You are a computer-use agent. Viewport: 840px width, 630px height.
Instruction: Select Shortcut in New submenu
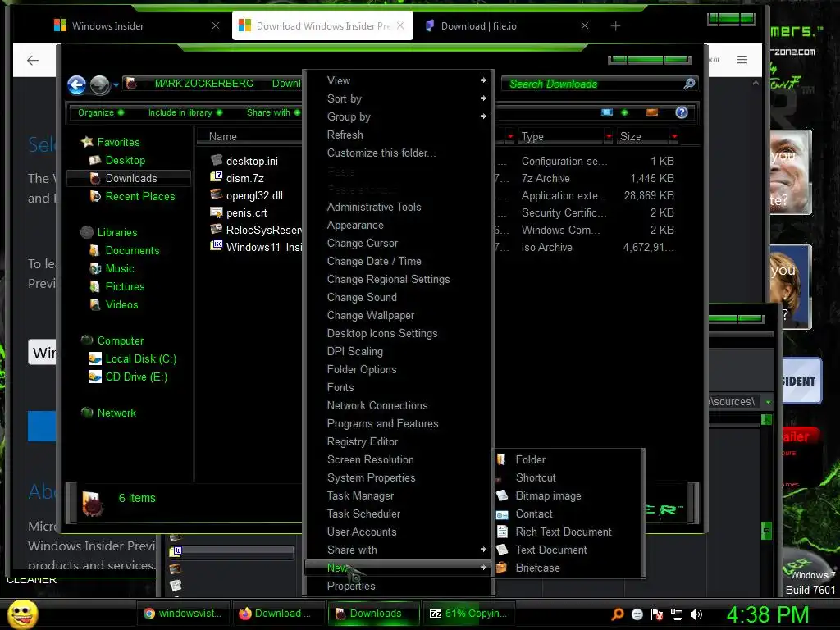pos(536,478)
